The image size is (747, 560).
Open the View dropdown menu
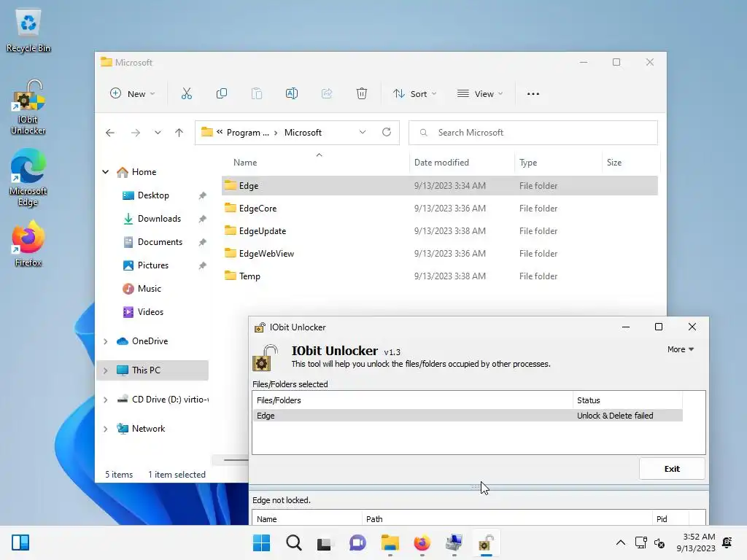(480, 94)
